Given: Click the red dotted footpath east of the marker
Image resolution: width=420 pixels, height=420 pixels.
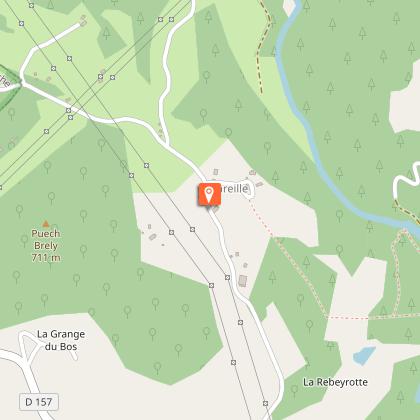Looking at the screenshot, I should 261,217.
